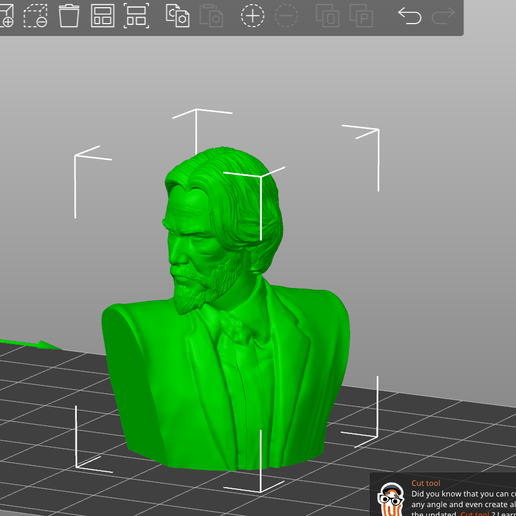
Task: Click the Split to parts icon
Action: pos(361,15)
